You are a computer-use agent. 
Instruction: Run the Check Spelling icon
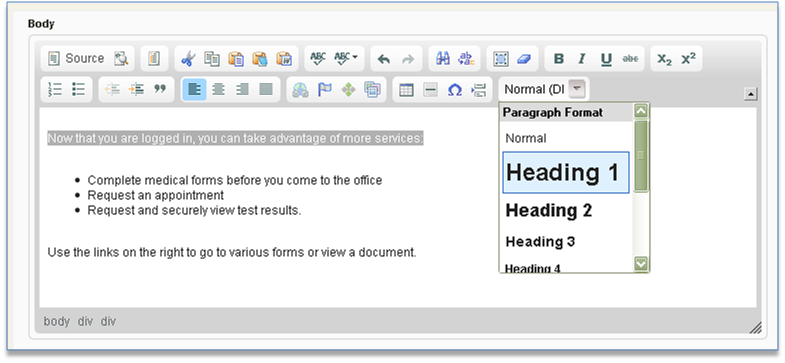tap(318, 59)
